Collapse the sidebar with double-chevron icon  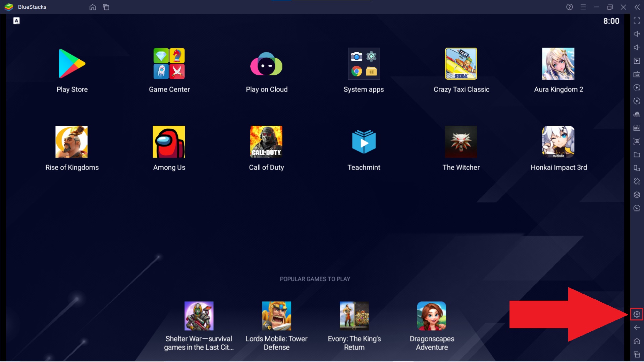[637, 7]
